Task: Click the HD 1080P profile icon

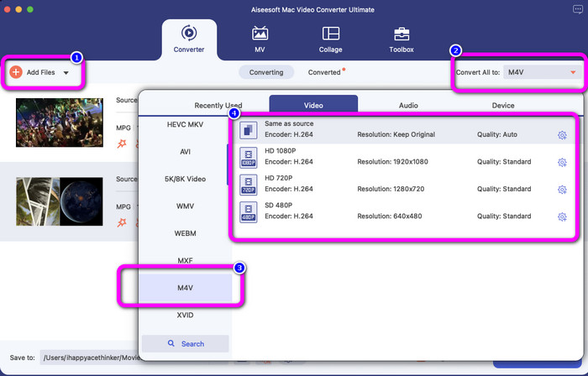Action: click(249, 157)
